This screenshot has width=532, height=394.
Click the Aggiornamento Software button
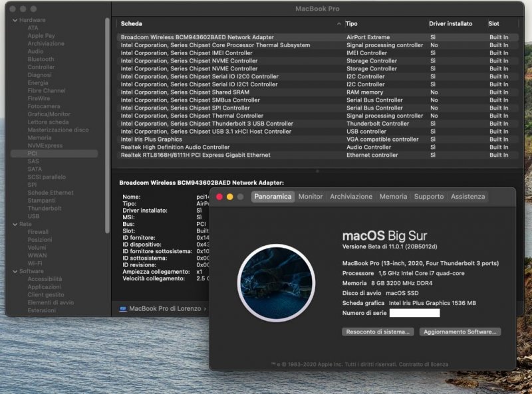tap(460, 332)
